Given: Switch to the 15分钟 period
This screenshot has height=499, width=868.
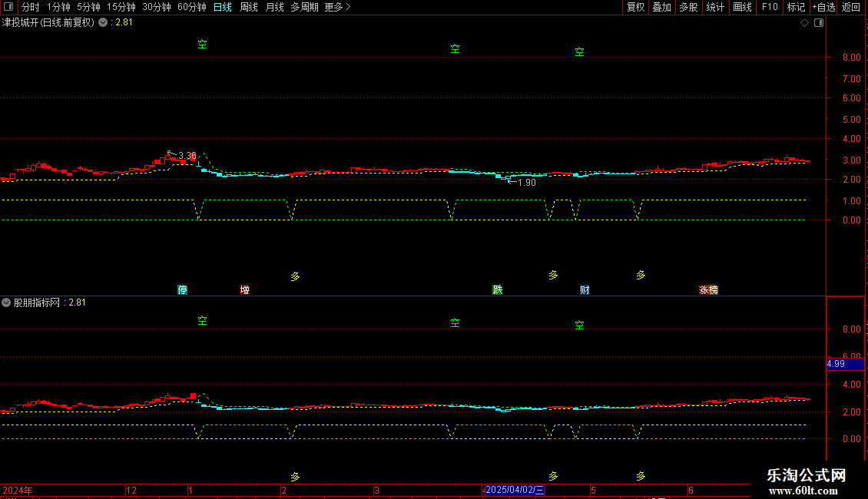Looking at the screenshot, I should 121,7.
